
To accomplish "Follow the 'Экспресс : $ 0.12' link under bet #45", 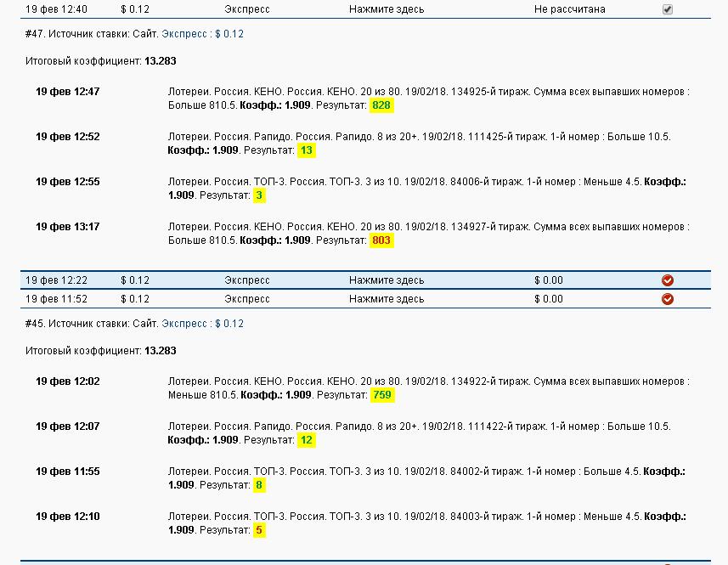I will 202,324.
